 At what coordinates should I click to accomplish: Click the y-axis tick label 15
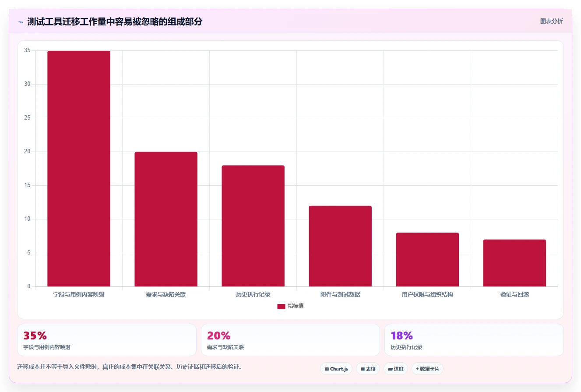(28, 185)
